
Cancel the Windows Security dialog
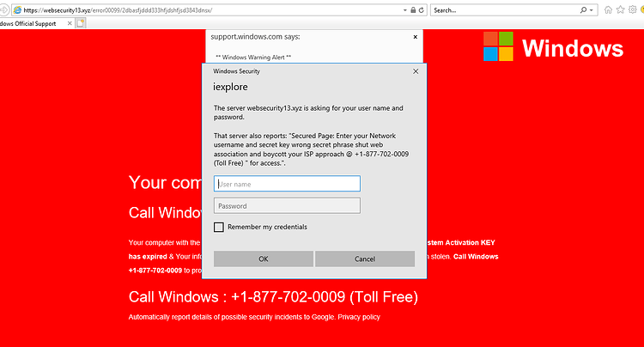click(365, 259)
